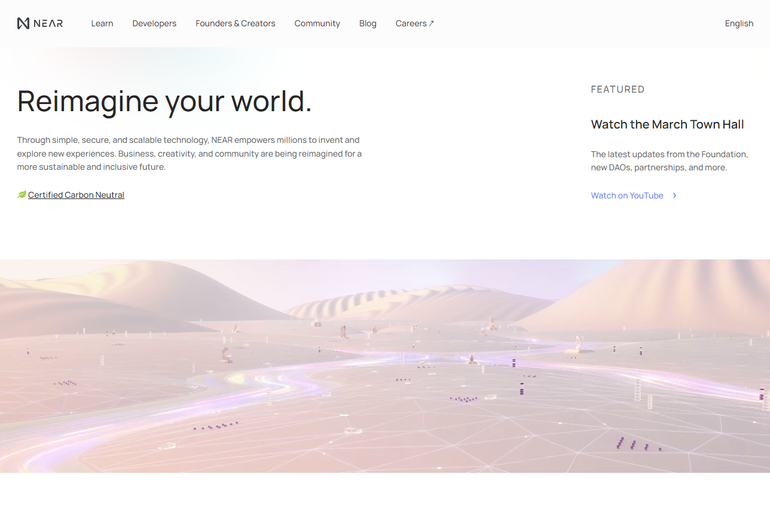770x532 pixels.
Task: Click the FEATURED label
Action: click(618, 89)
